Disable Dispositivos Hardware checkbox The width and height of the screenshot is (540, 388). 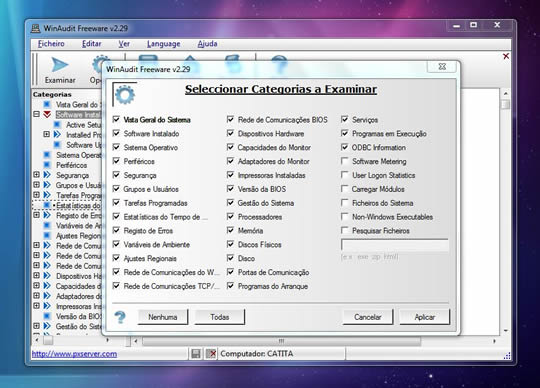click(x=230, y=133)
